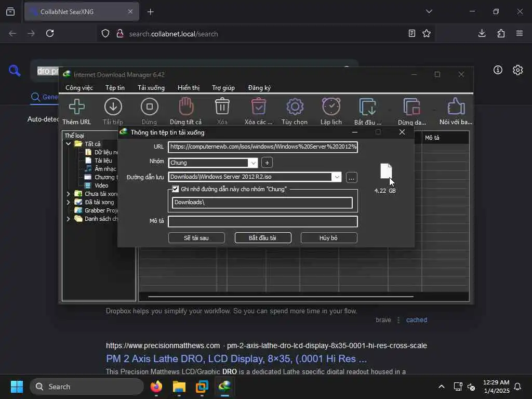Image resolution: width=532 pixels, height=399 pixels.
Task: Click the Mô tả description field
Action: (263, 221)
